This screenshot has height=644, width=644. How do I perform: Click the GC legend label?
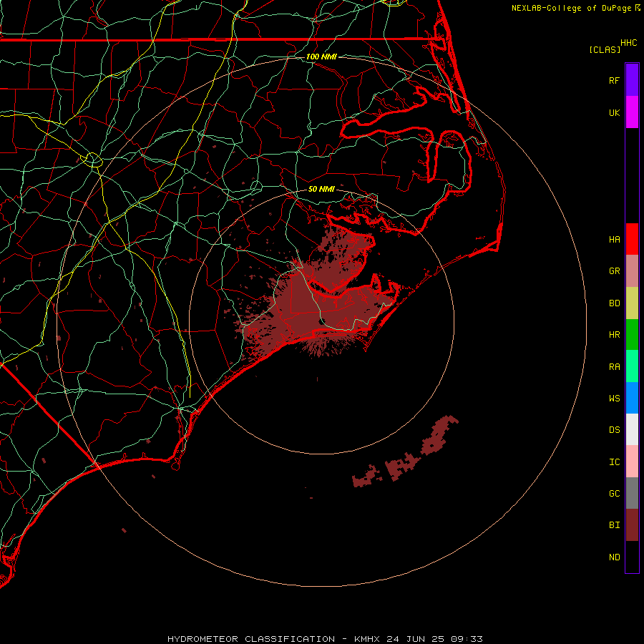(614, 494)
